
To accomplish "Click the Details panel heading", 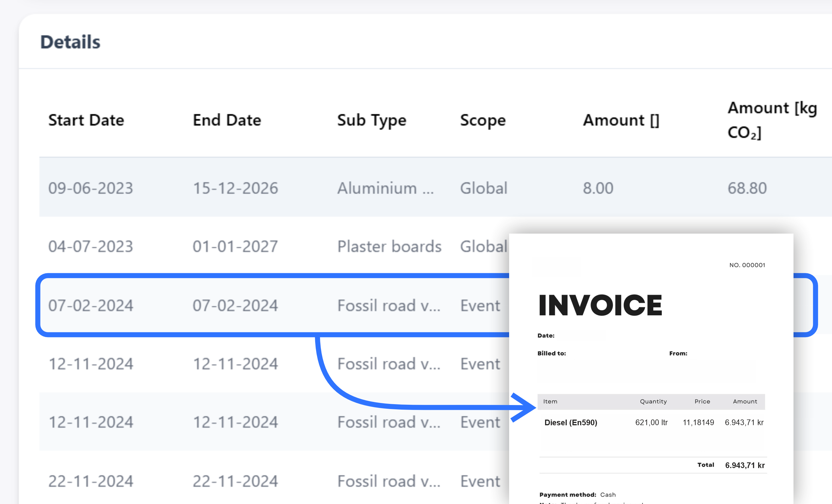I will (70, 42).
